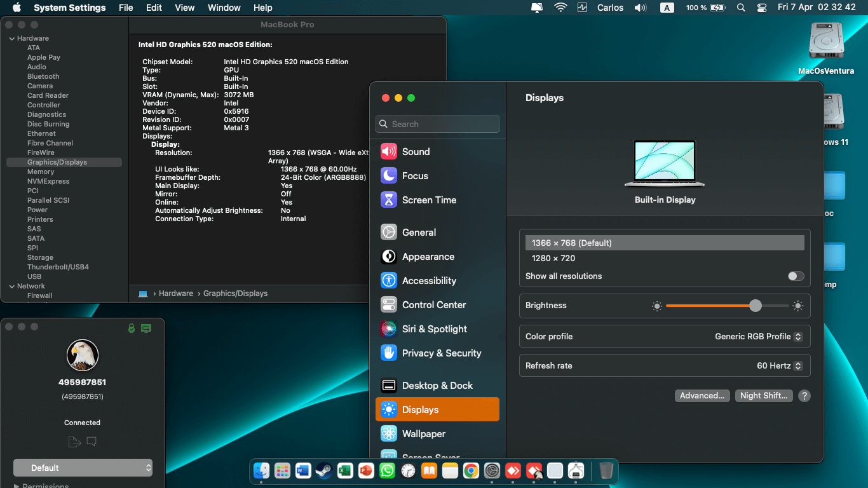Open the Default profile dropdown in AnyDesk
The image size is (868, 488).
pos(83,468)
